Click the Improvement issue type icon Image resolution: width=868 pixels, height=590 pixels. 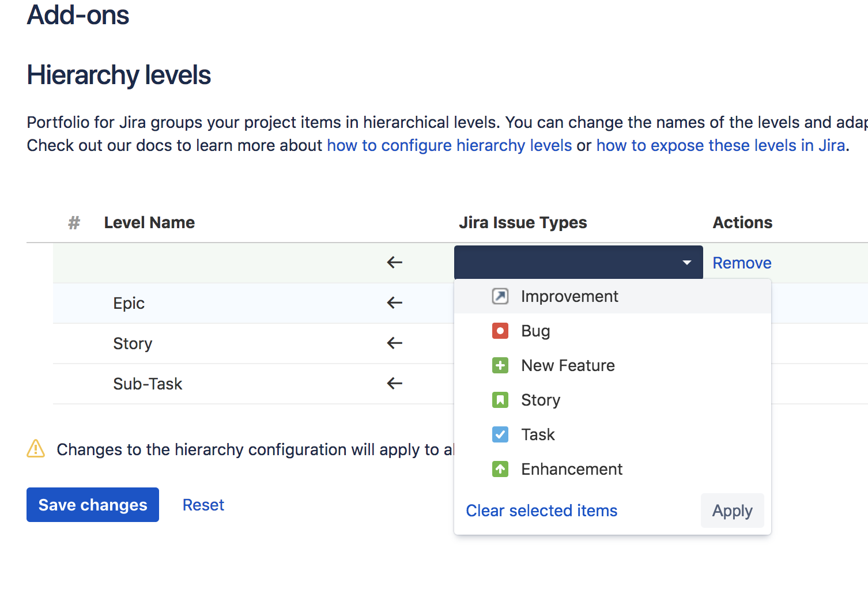pyautogui.click(x=500, y=296)
